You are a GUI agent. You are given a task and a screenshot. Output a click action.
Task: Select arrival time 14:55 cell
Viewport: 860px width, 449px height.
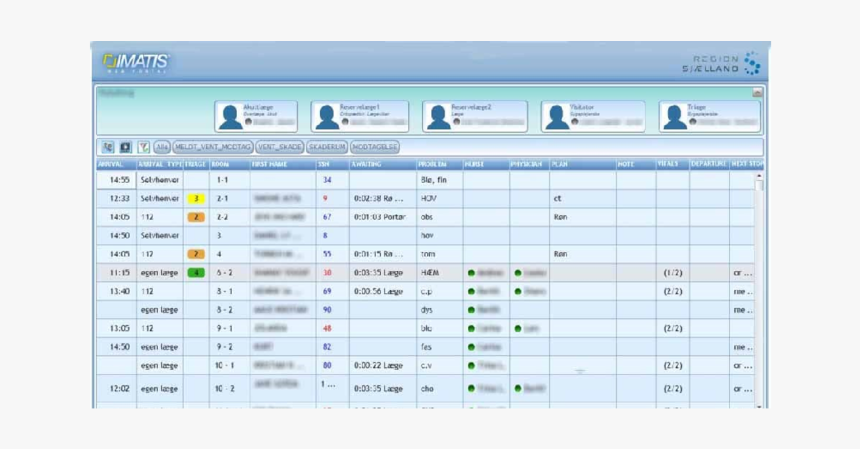(x=116, y=180)
